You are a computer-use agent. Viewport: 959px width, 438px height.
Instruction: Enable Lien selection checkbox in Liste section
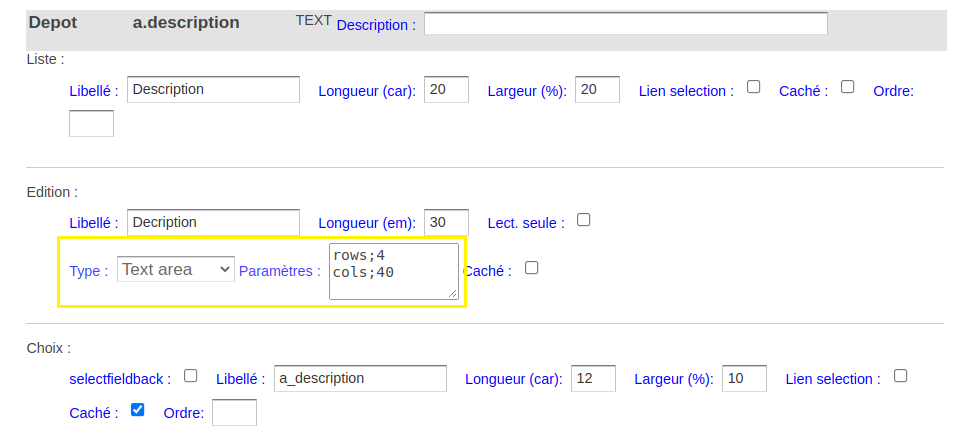click(754, 87)
